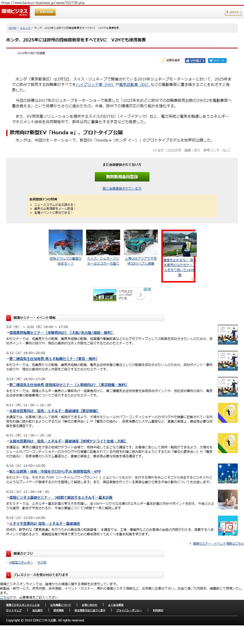The image size is (244, 644).
Task: Open よくある質問 footer link
Action: pos(116,605)
